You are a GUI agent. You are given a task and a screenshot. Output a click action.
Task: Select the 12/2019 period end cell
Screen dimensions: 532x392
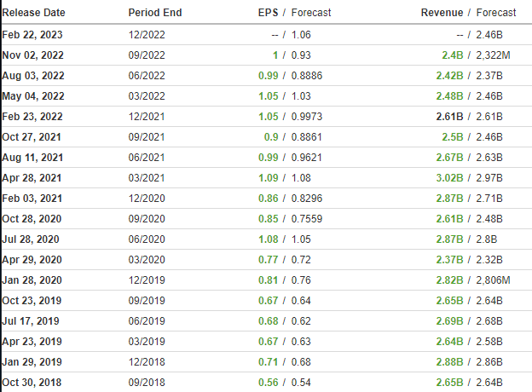point(147,280)
